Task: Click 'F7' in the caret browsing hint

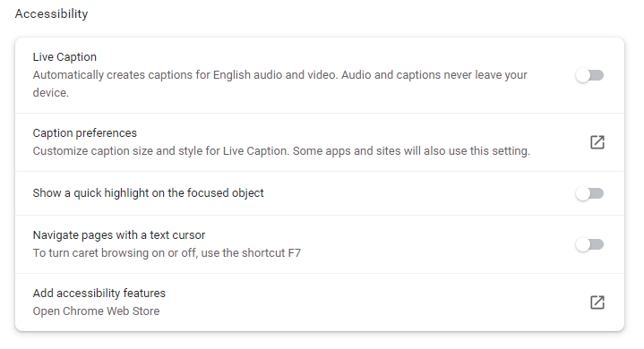Action: pos(294,253)
